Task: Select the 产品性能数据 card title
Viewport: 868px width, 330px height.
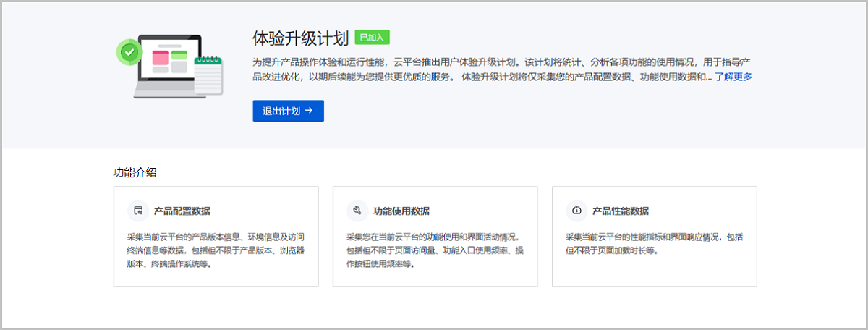Action: (621, 211)
